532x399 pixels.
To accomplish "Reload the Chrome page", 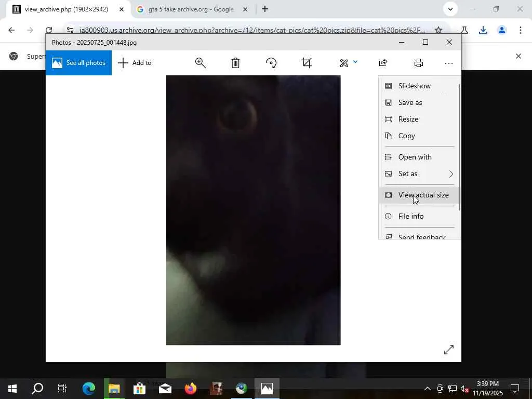I will pyautogui.click(x=49, y=30).
